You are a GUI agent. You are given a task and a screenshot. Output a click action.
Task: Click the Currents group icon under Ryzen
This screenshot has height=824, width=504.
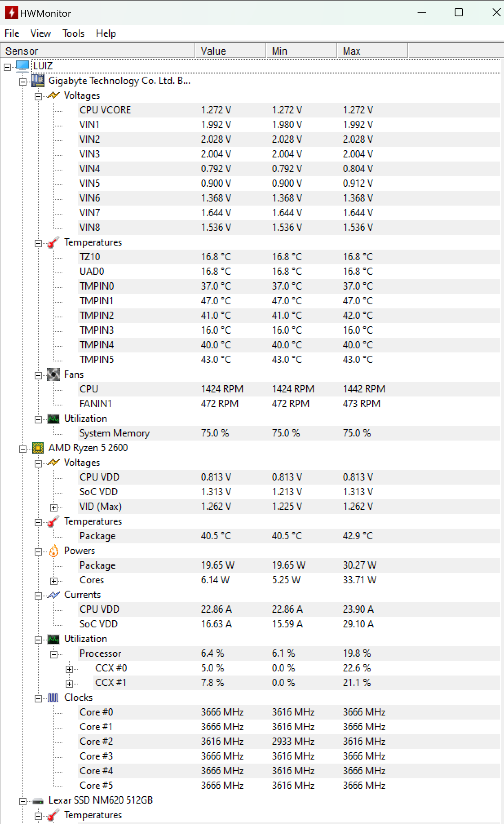point(53,595)
